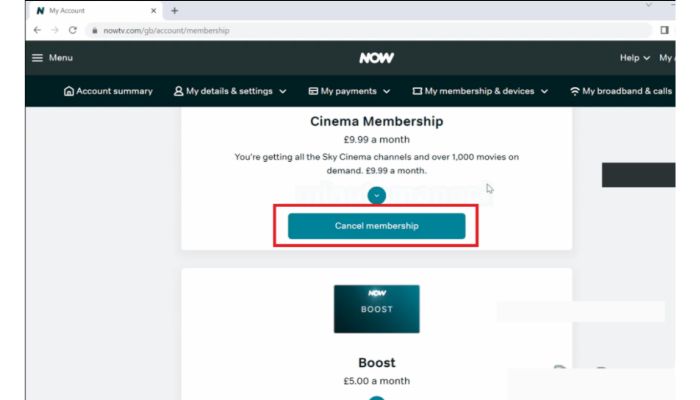
Task: Go to Account summary
Action: [108, 91]
